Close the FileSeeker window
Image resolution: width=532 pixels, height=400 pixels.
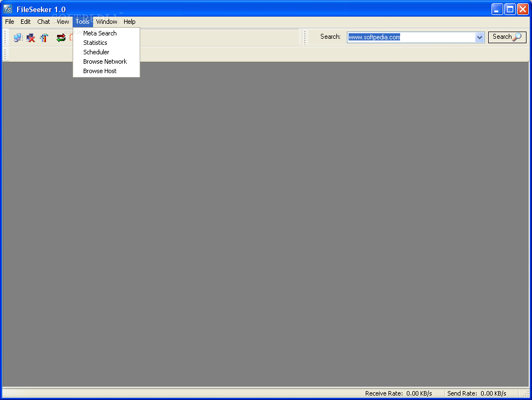pyautogui.click(x=523, y=9)
